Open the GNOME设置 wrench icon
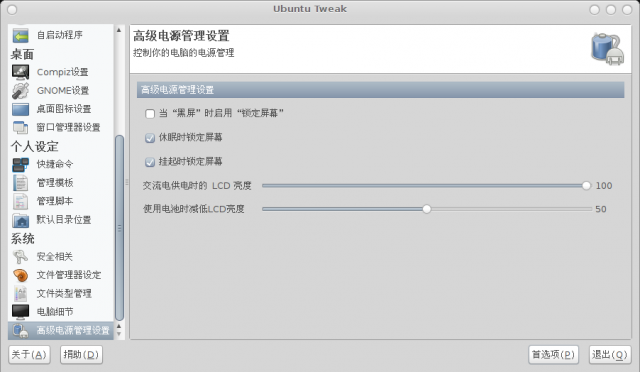640x372 pixels. [20, 91]
